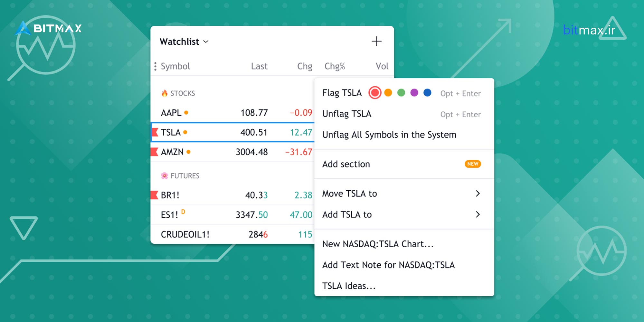644x322 pixels.
Task: Select the ES1! futures row
Action: pyautogui.click(x=232, y=215)
